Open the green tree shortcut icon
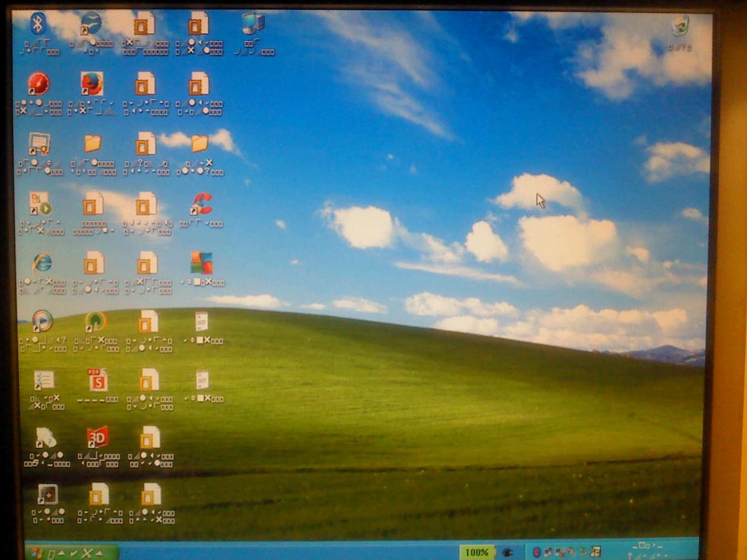 96,322
